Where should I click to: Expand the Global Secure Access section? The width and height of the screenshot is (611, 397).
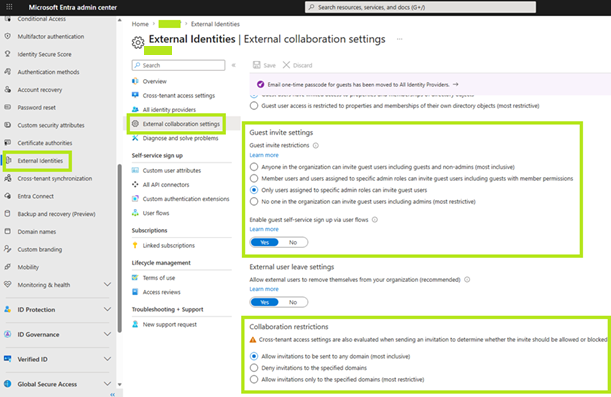107,384
